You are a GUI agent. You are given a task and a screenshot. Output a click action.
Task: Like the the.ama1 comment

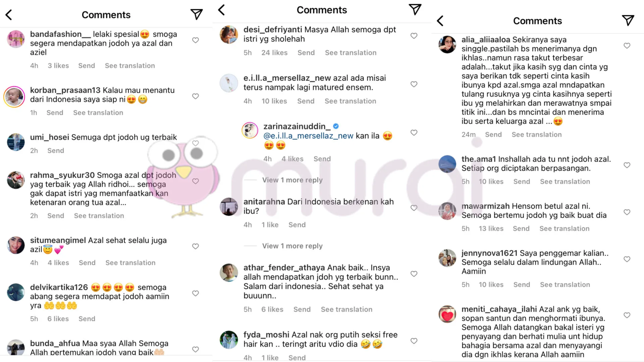coord(627,165)
